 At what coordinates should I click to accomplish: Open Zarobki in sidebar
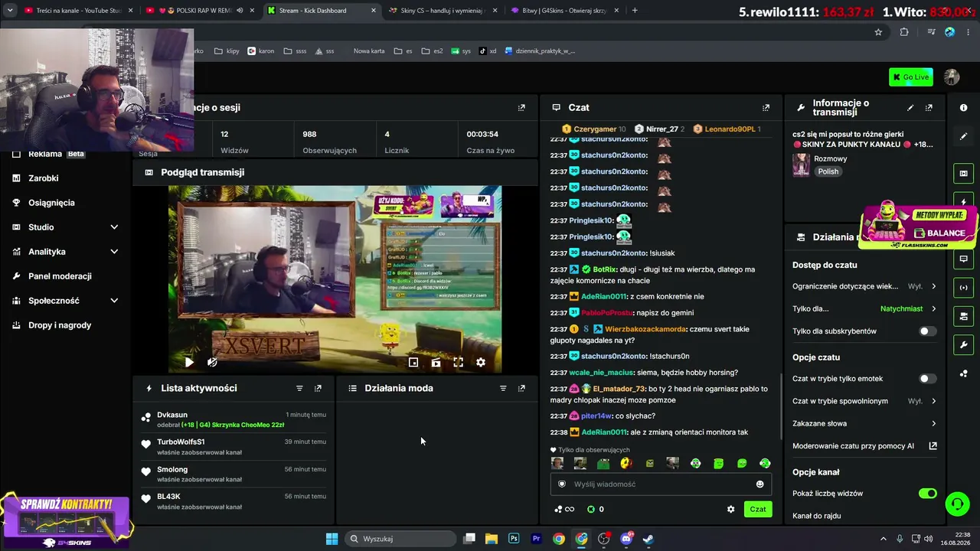coord(44,178)
